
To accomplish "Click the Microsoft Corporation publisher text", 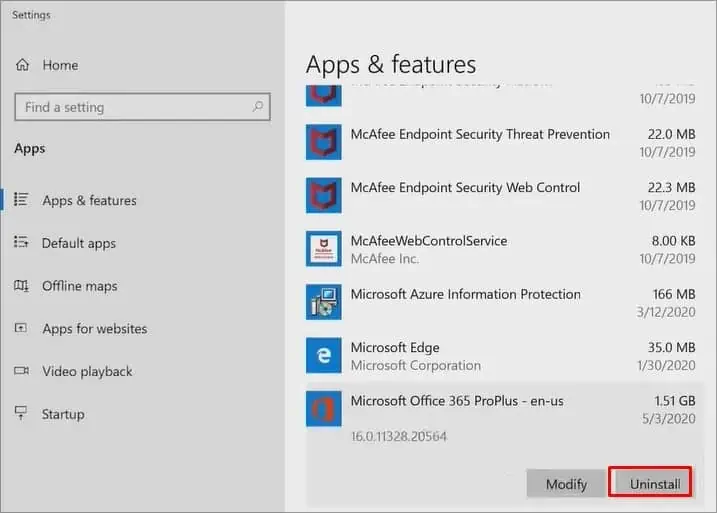I will (x=416, y=365).
